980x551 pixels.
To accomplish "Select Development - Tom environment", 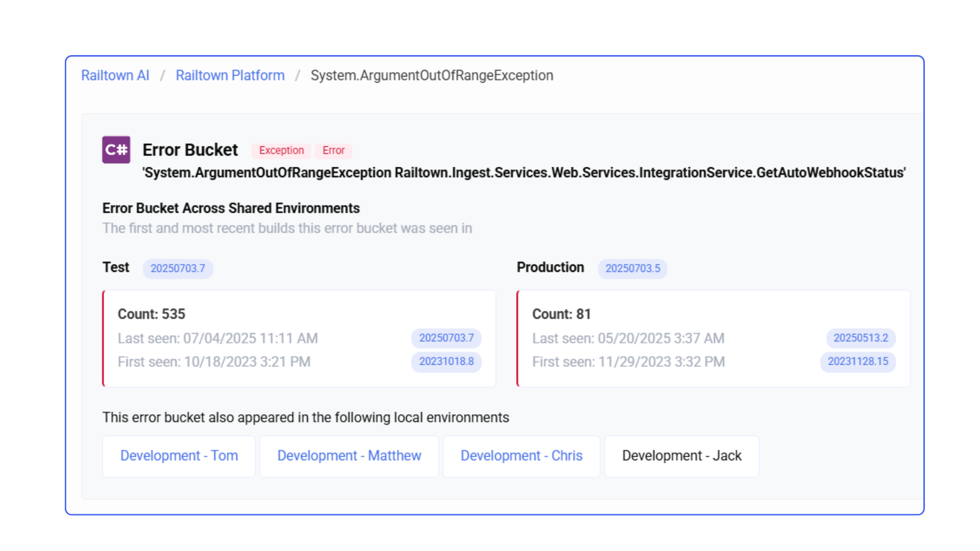I will point(179,456).
